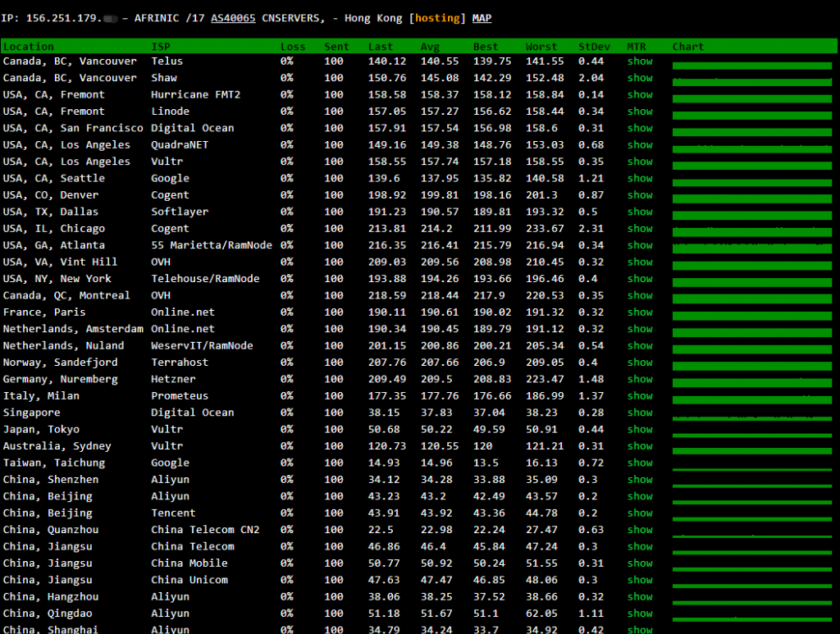Image resolution: width=840 pixels, height=634 pixels.
Task: Show MTR for Aliyun Qingdao row
Action: click(x=640, y=613)
